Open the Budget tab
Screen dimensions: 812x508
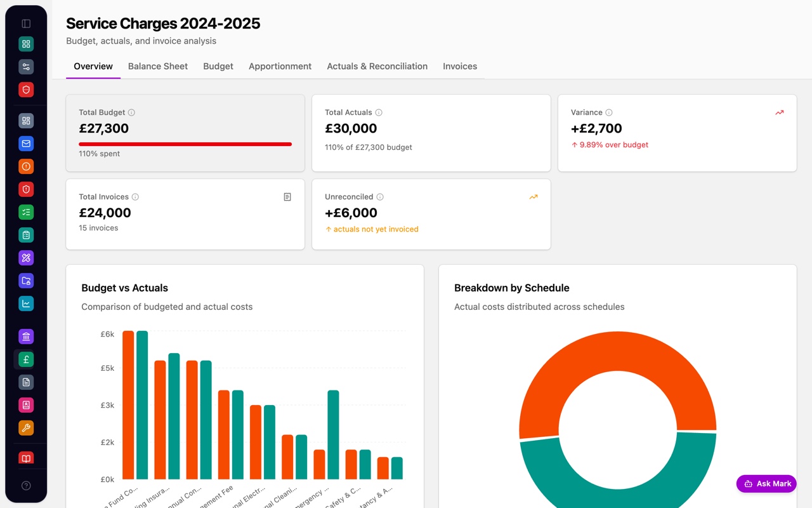point(218,66)
